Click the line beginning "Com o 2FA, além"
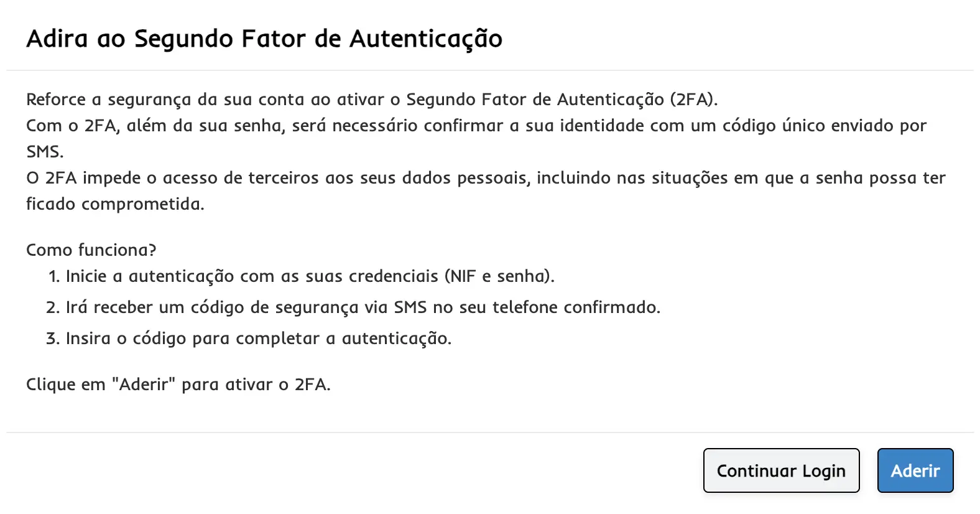Screen dimensions: 980x514 (476, 126)
